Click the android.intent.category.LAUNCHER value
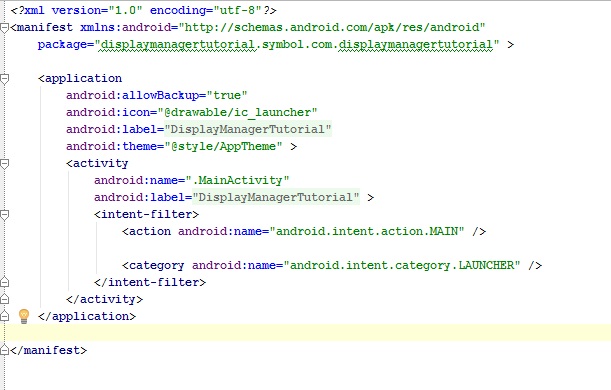Image resolution: width=611 pixels, height=390 pixels. click(x=402, y=265)
